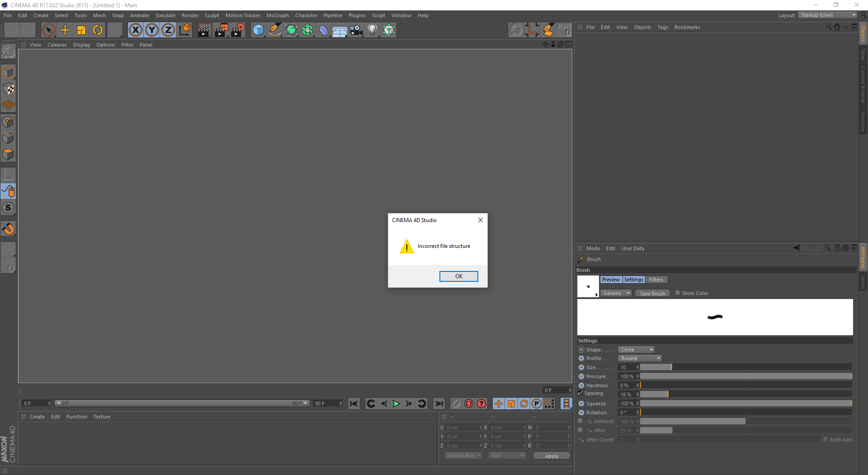The width and height of the screenshot is (868, 475).
Task: Open the Material Manager Create menu
Action: pos(37,417)
